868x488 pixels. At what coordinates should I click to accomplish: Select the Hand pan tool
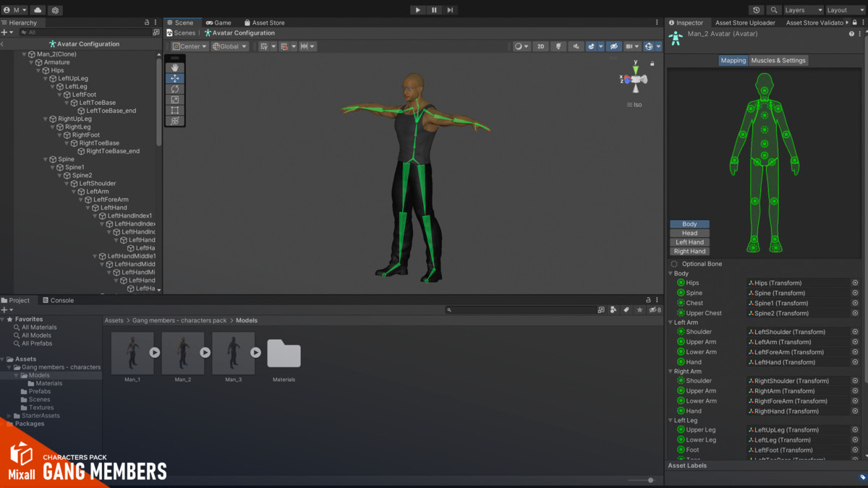point(174,67)
